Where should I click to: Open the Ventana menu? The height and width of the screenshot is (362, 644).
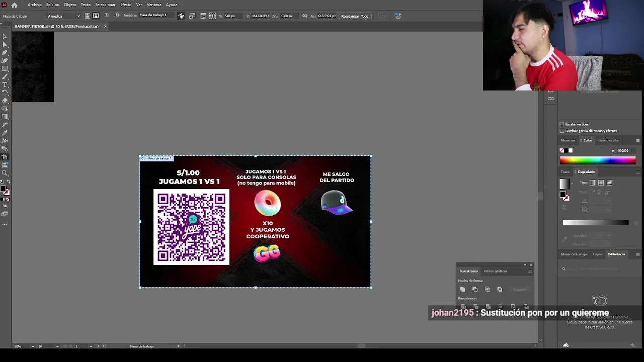tap(154, 5)
